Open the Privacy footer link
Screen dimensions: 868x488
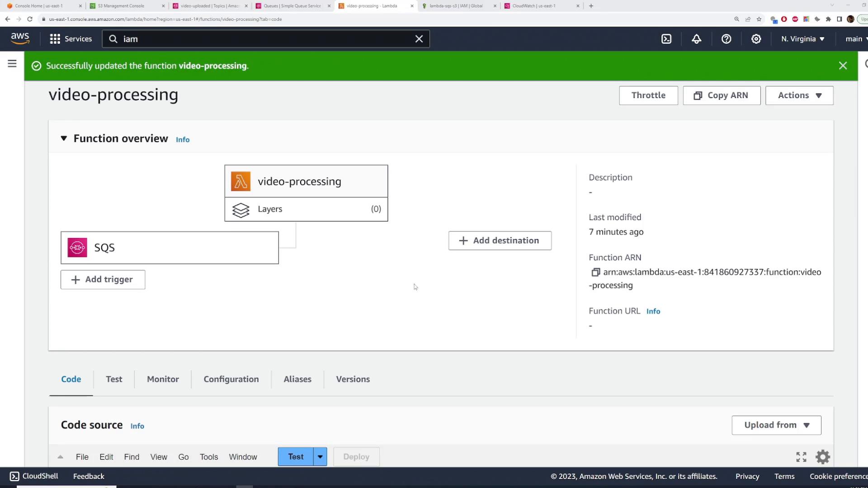[747, 476]
